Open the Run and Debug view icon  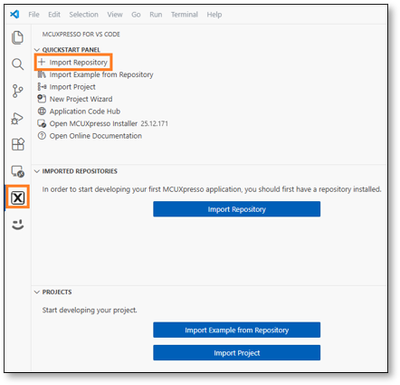click(x=18, y=118)
